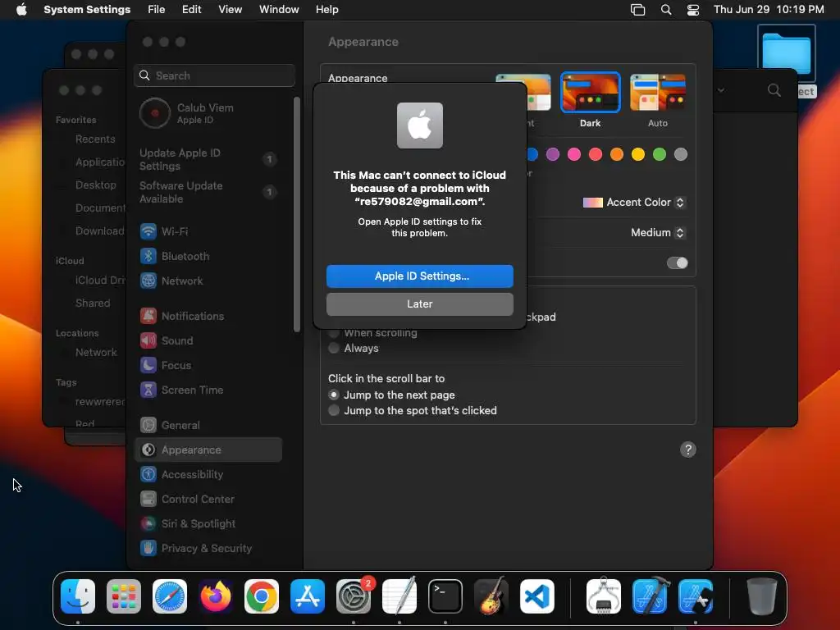The image size is (840, 630).
Task: Open Privacy & Security hand icon
Action: click(148, 549)
